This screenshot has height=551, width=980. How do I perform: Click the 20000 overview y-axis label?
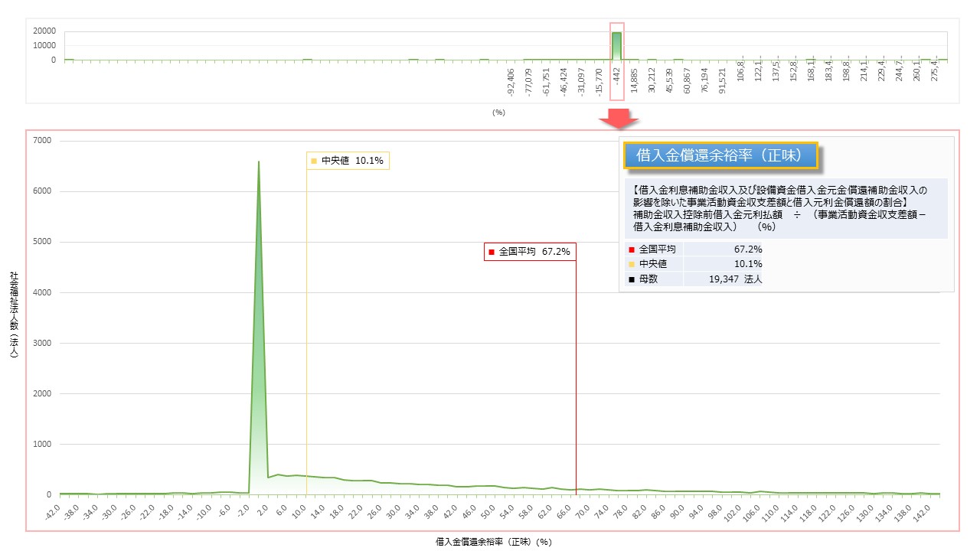coord(44,31)
